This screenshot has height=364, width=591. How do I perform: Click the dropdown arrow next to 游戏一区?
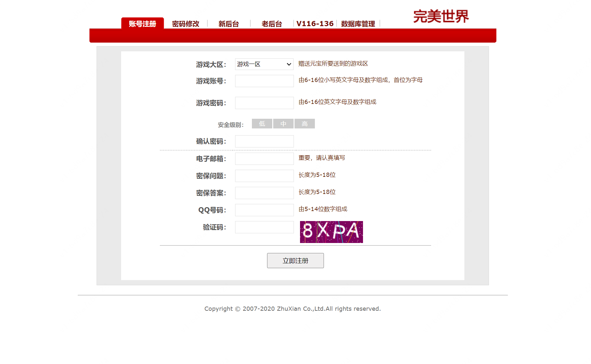[x=288, y=64]
